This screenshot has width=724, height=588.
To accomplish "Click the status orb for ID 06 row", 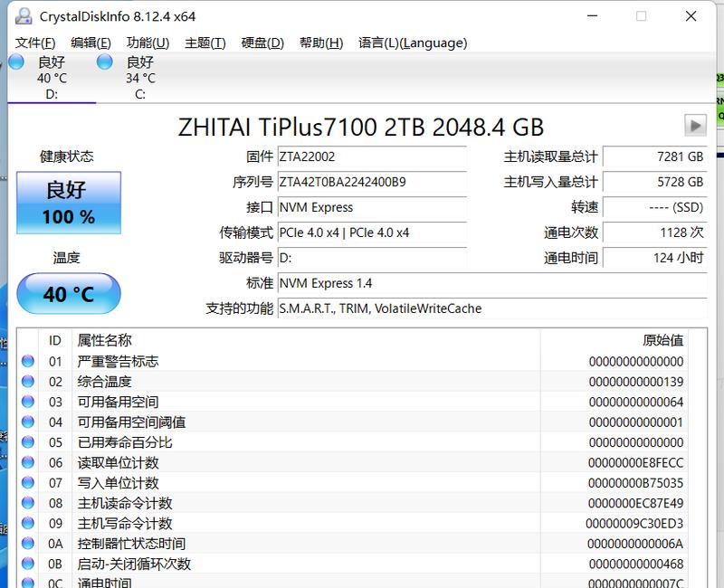I will (28, 462).
